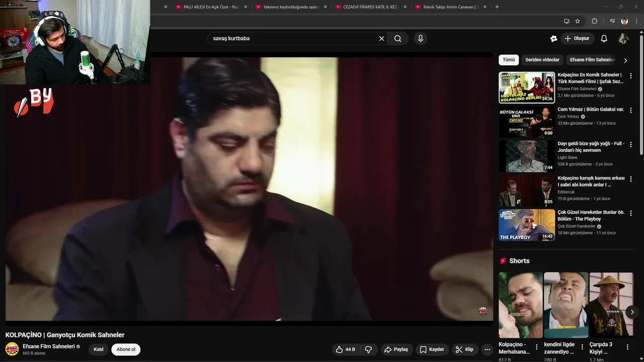Open the Chrome three-dot menu
The image size is (644, 362).
637,21
